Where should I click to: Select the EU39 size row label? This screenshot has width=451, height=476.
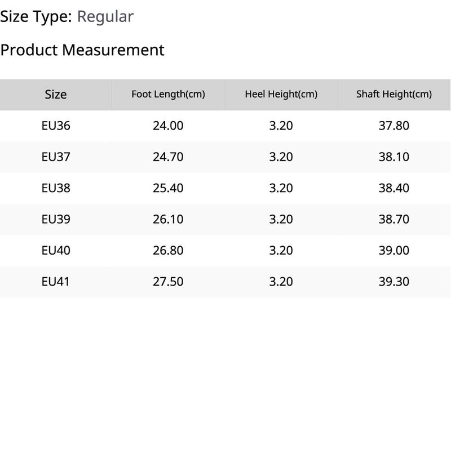pos(56,219)
